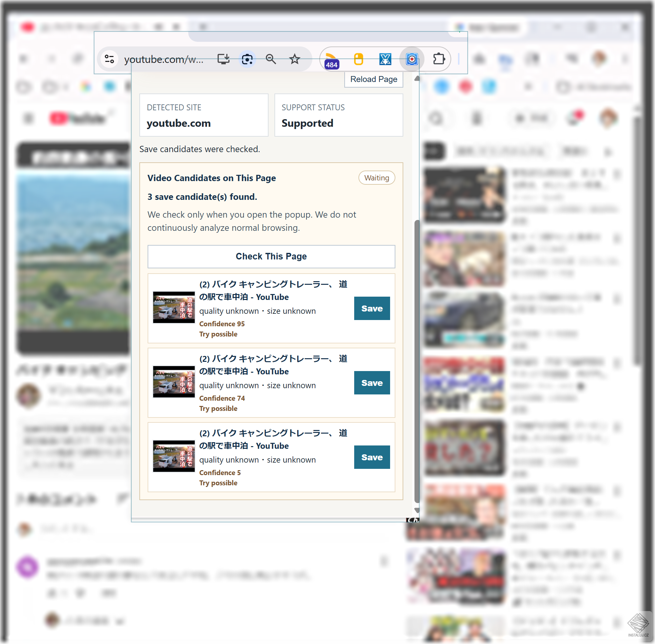Click 'Save candidates were checked.' message
The height and width of the screenshot is (644, 655).
[200, 149]
